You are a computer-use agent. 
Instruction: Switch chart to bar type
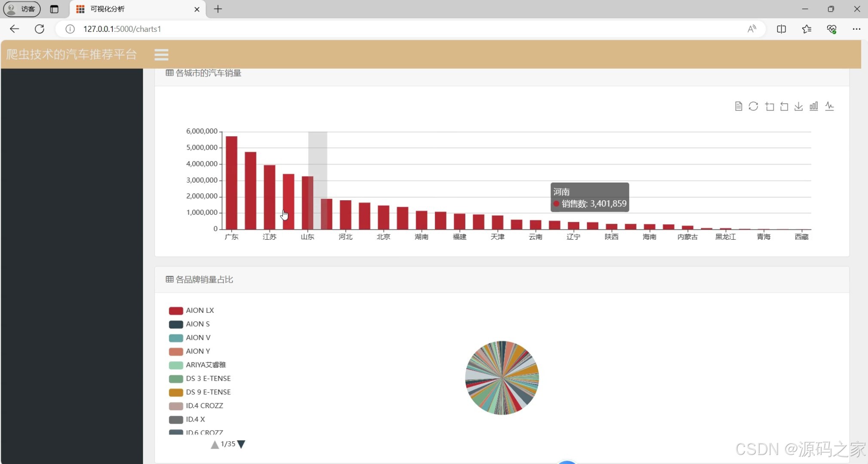(814, 106)
